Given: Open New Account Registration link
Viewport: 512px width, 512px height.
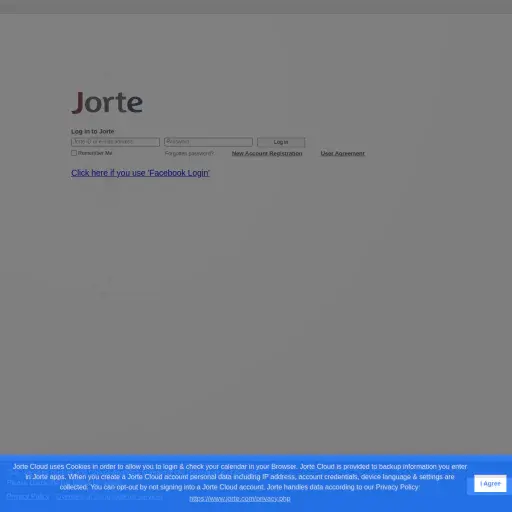Looking at the screenshot, I should click(x=267, y=153).
